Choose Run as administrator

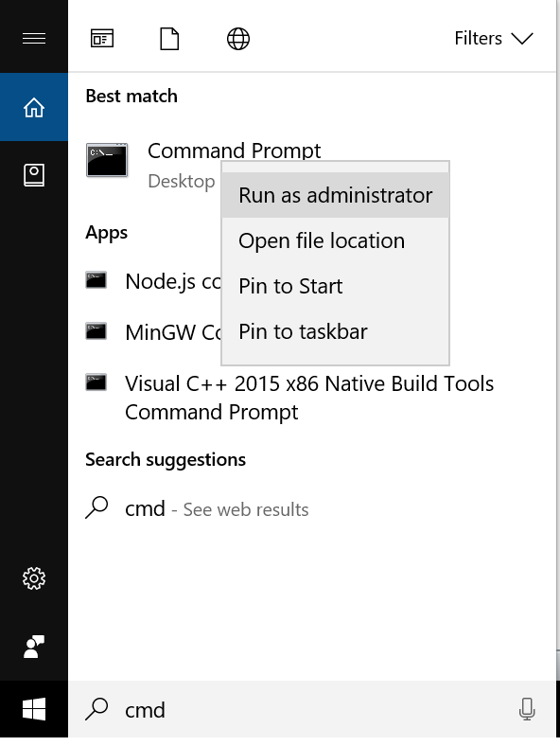point(335,195)
